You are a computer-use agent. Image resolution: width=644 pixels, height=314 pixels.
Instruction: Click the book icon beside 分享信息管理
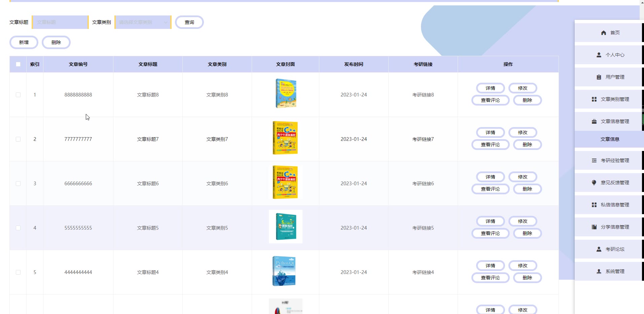[x=594, y=227]
